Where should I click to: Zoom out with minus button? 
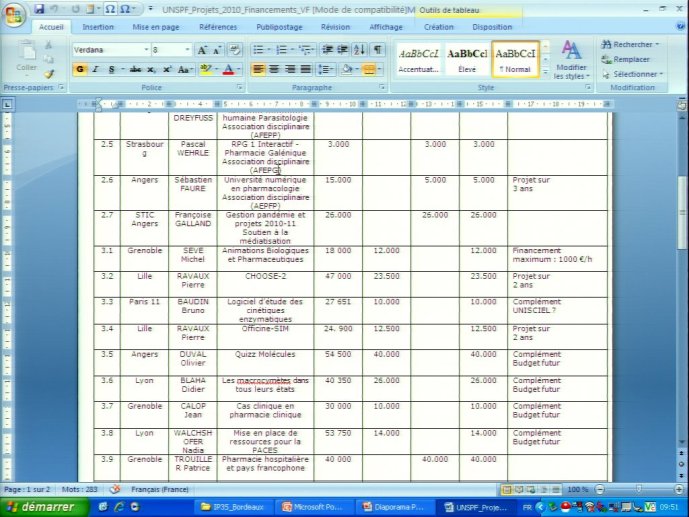point(600,489)
